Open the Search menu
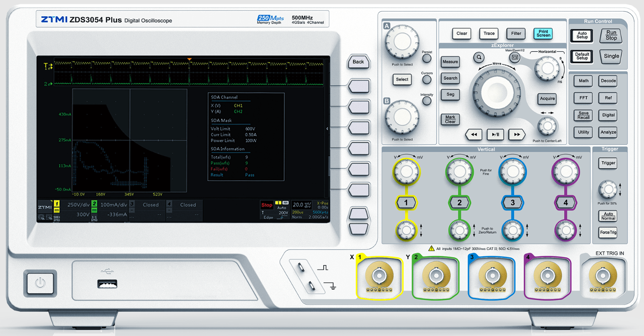The height and width of the screenshot is (336, 644). click(450, 78)
